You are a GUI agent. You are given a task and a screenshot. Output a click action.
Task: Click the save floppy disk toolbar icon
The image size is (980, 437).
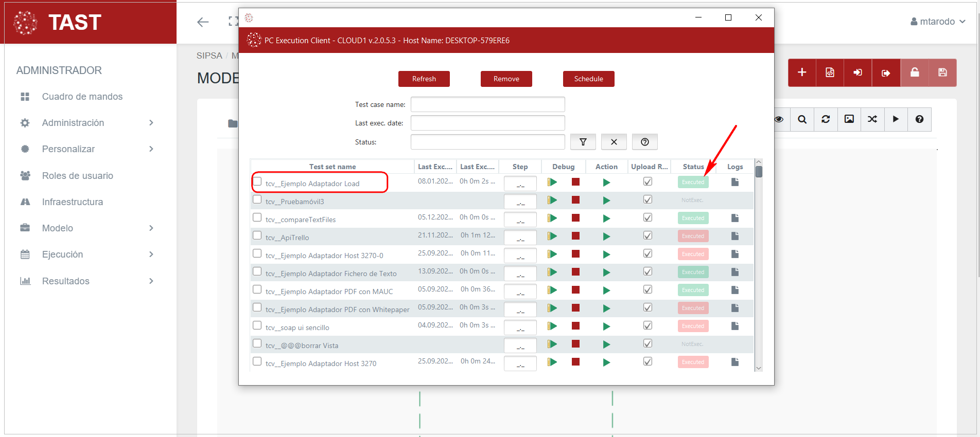coord(942,72)
